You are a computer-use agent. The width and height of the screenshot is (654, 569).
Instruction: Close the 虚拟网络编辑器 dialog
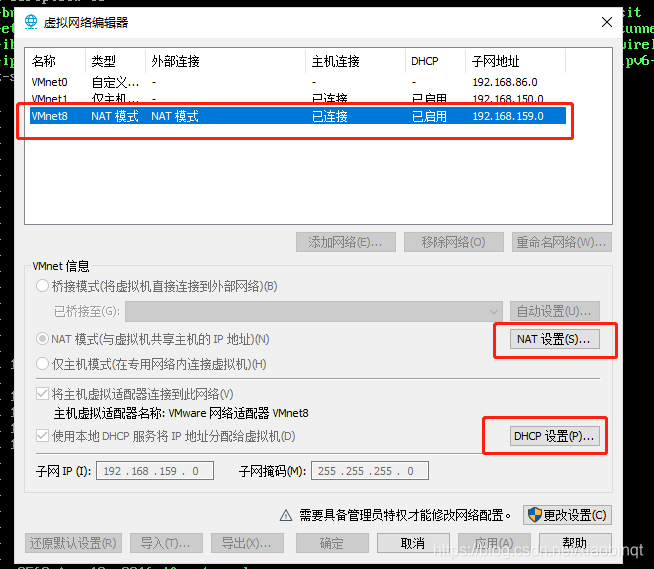(607, 22)
